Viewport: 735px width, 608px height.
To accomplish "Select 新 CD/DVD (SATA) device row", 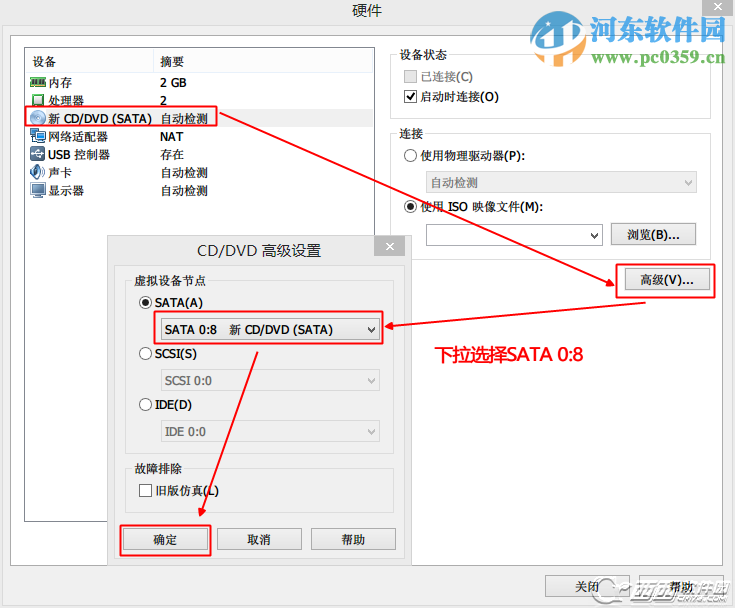I will coord(199,118).
